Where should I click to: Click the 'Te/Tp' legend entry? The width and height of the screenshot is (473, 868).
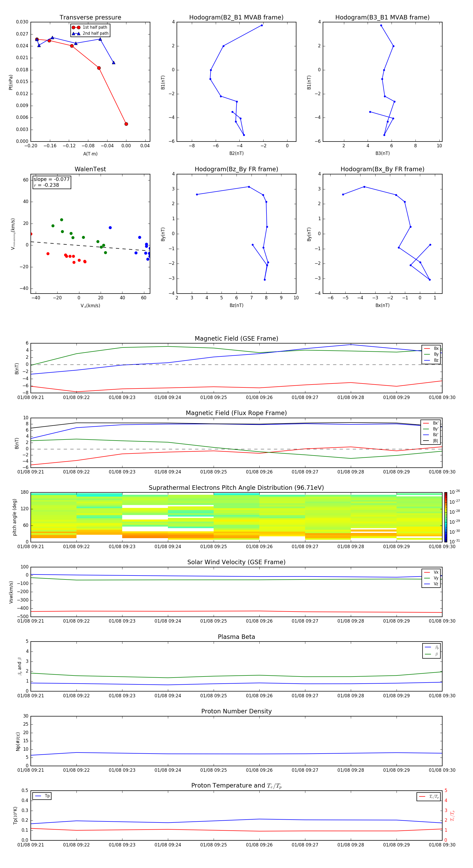tap(429, 796)
